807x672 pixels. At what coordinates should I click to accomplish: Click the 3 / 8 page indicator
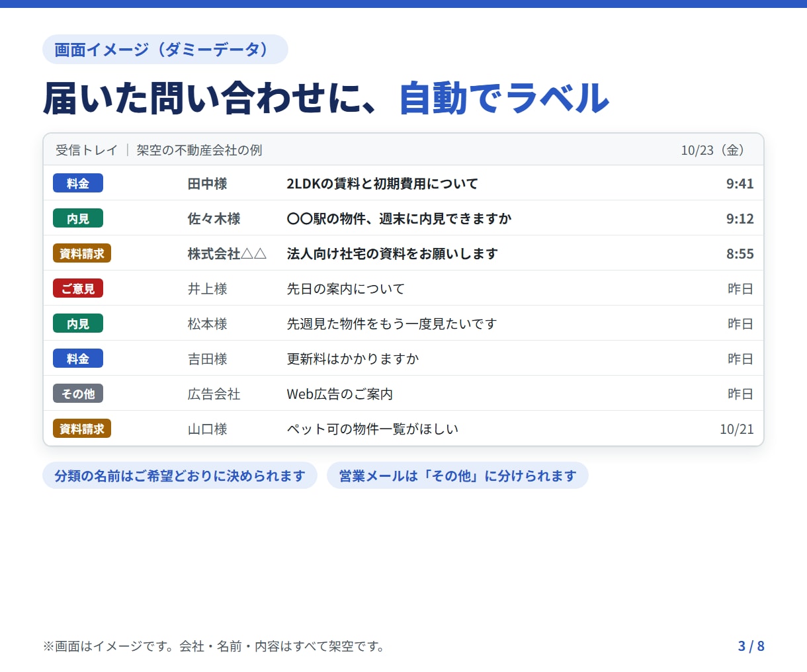(751, 646)
